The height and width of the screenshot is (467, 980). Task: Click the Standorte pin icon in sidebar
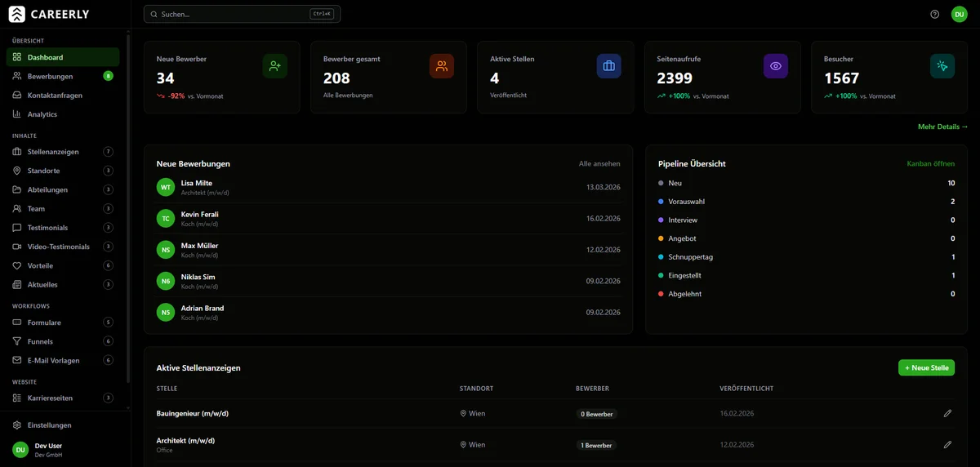point(17,171)
